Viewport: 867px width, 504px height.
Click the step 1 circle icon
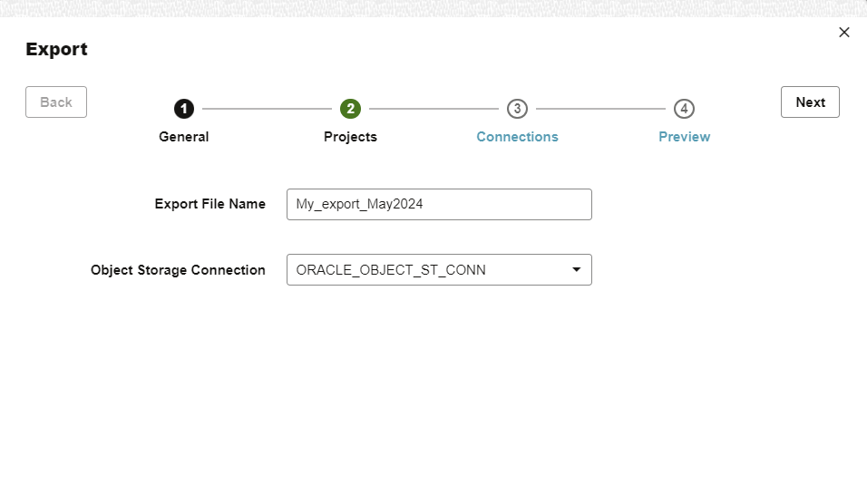tap(184, 109)
